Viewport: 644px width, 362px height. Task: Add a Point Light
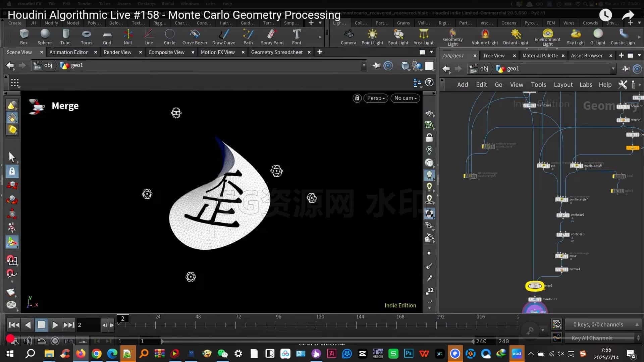(x=372, y=37)
